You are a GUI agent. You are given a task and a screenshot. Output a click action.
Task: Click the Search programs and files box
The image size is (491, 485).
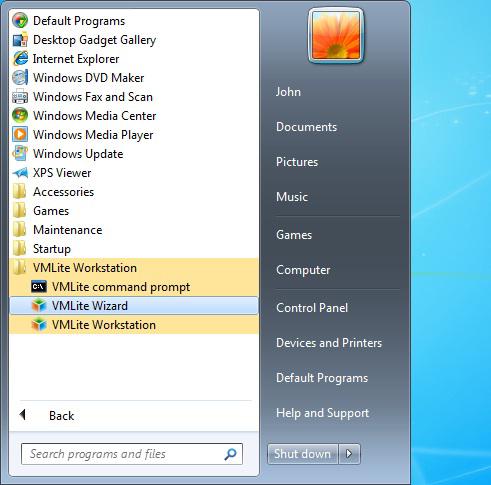point(132,454)
